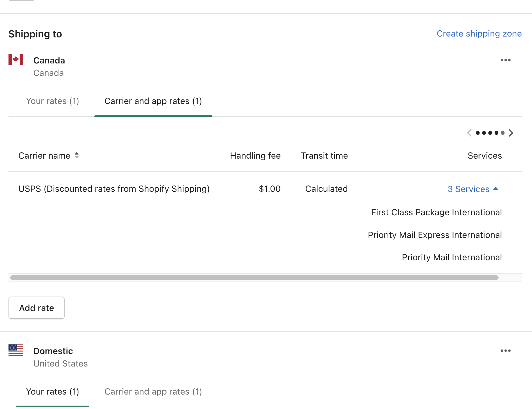Select Canada Carrier and app rates tab

153,101
